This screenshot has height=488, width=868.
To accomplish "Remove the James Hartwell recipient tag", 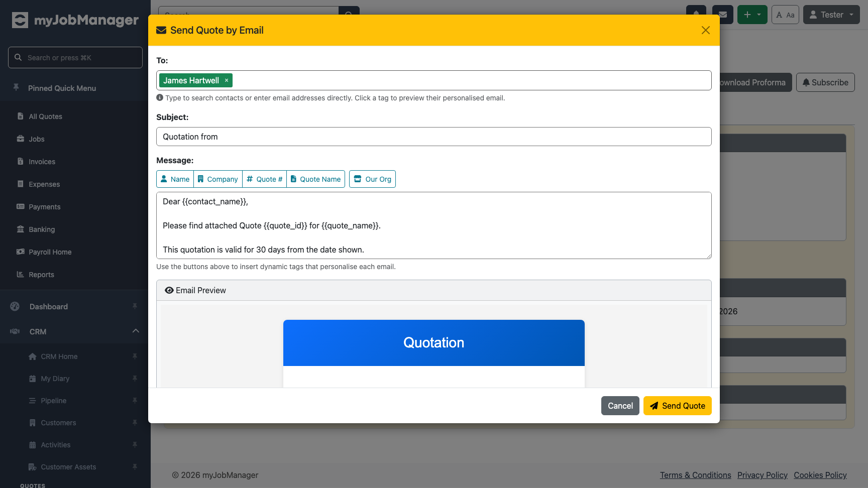I will 227,80.
